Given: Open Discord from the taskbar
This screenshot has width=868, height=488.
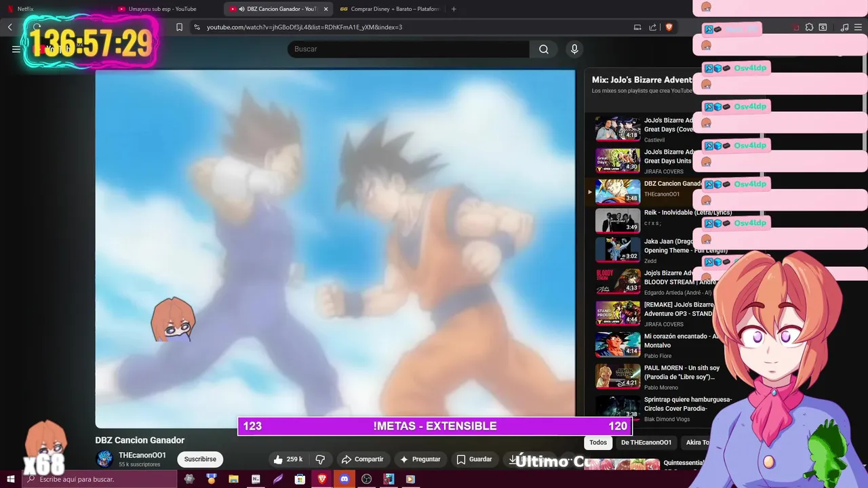Looking at the screenshot, I should (344, 479).
